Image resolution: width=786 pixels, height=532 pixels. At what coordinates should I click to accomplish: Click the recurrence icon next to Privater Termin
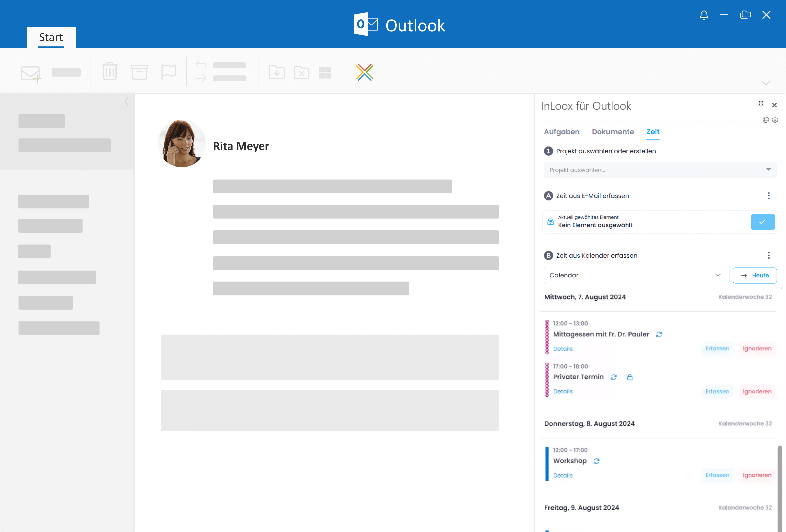613,377
